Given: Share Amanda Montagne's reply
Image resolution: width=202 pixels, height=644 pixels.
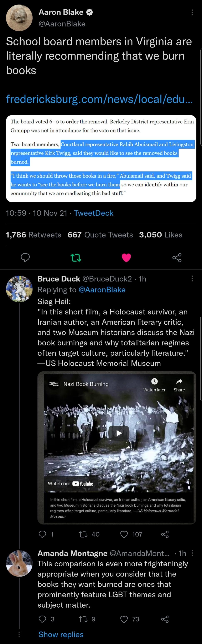Looking at the screenshot, I should (x=165, y=619).
